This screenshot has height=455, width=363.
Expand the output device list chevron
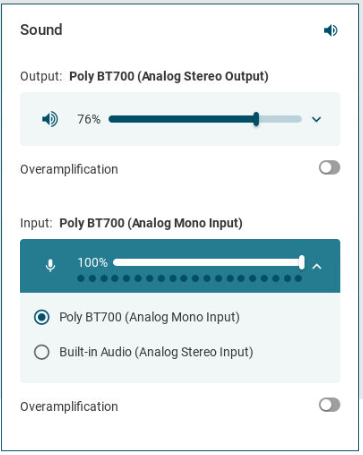(316, 119)
